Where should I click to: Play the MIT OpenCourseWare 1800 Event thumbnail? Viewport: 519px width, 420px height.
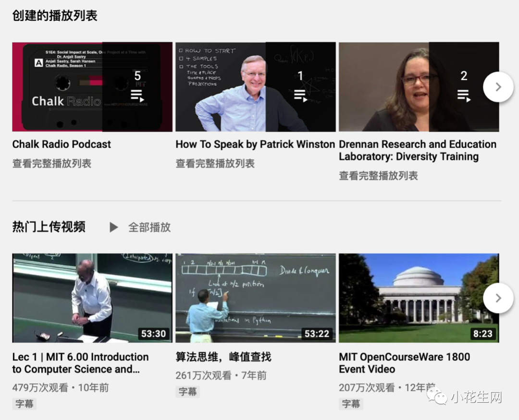pos(419,298)
